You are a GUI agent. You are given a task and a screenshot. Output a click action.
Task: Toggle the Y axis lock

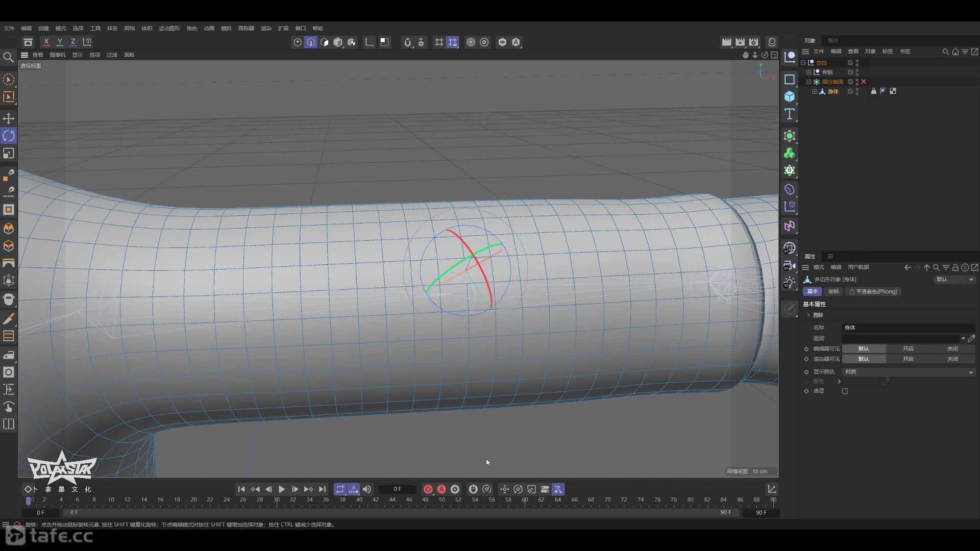click(60, 42)
